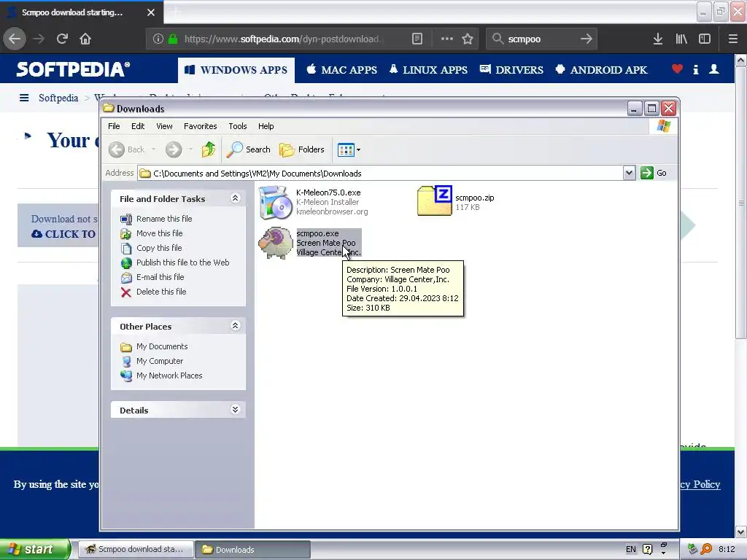747x560 pixels.
Task: Expand the Details panel
Action: tap(235, 410)
